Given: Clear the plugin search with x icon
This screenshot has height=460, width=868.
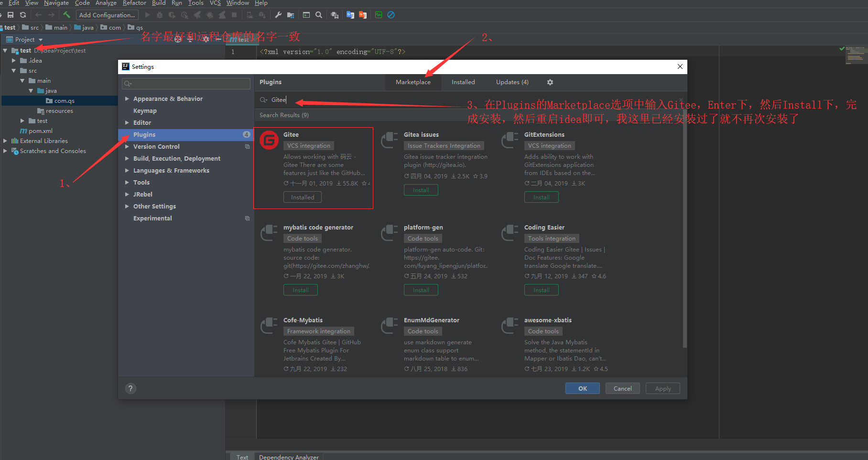Looking at the screenshot, I should [681, 100].
